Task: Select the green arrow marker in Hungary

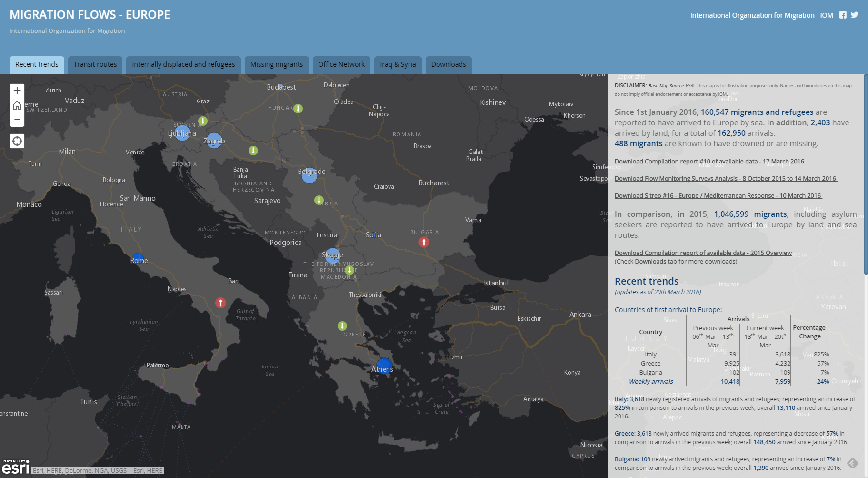Action: point(298,109)
